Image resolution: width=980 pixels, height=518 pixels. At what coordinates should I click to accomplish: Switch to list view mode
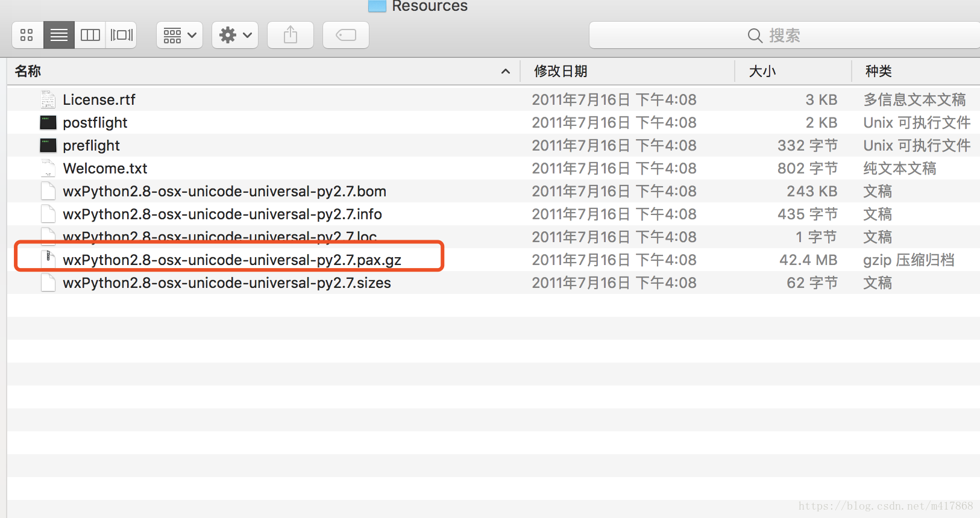[59, 35]
